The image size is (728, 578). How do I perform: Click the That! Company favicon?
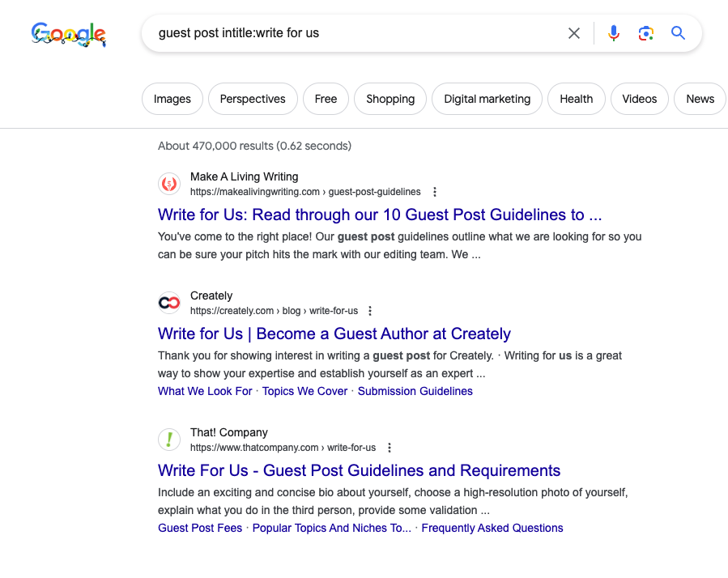coord(169,440)
